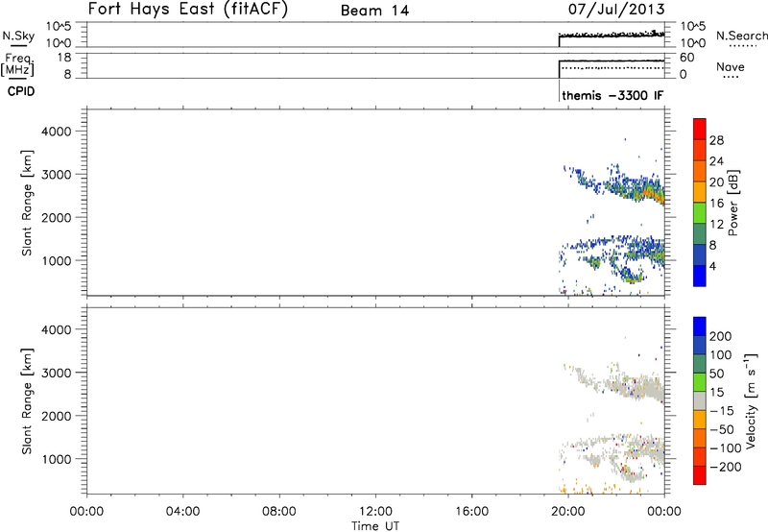Click the date '07/Jul/2013'
Image resolution: width=768 pixels, height=532 pixels.
pyautogui.click(x=616, y=10)
